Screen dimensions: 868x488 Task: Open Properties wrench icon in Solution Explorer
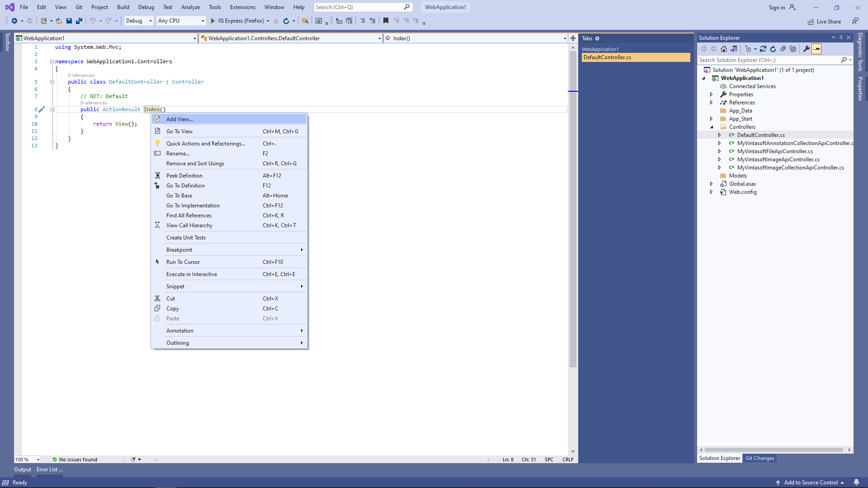coord(806,49)
